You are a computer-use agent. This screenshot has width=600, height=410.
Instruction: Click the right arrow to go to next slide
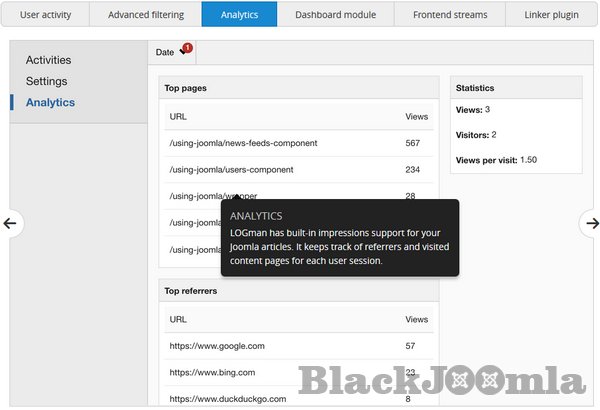tap(591, 223)
